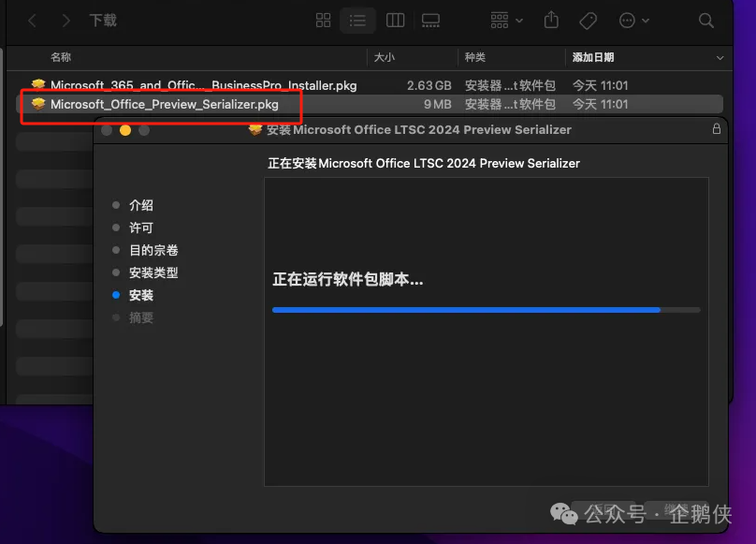Click the date cell of BusinessPro_Installer.pkg row
The height and width of the screenshot is (544, 756).
tap(601, 85)
